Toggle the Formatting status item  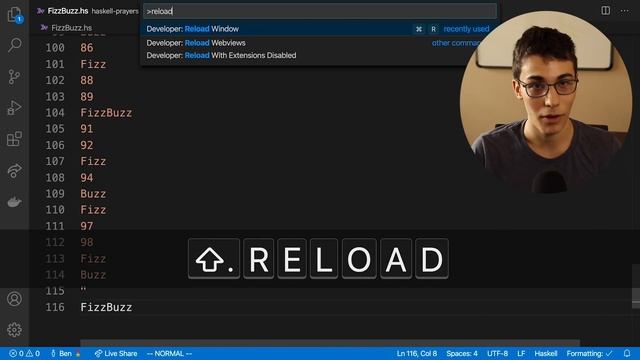coord(589,353)
